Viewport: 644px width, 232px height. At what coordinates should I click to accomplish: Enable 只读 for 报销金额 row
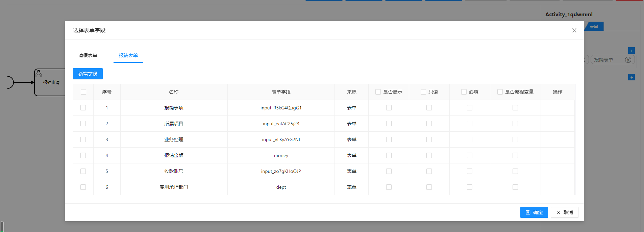429,155
